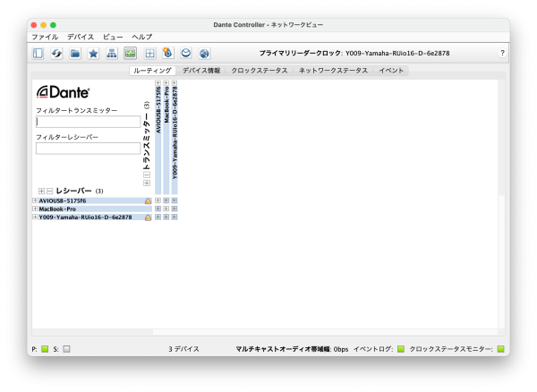This screenshot has width=537, height=392.
Task: Expand crosspoint MacBook-Pro receiver to AVIOUSB transmitter
Action: click(158, 209)
